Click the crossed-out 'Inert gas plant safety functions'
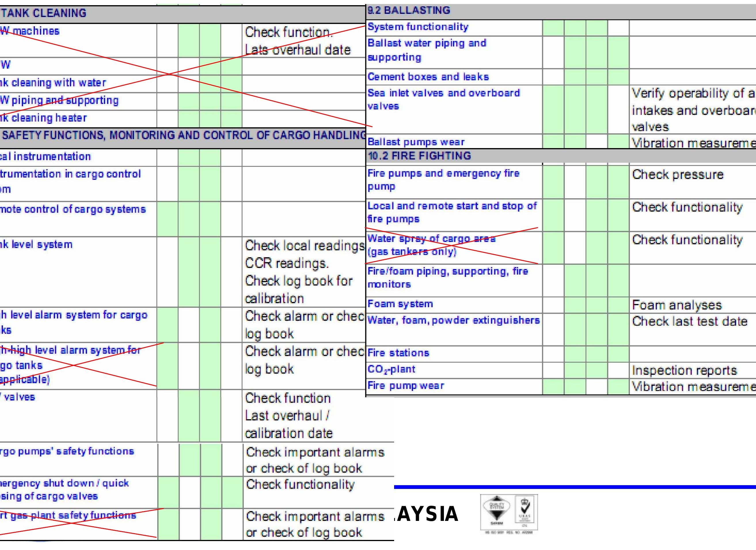 68,515
